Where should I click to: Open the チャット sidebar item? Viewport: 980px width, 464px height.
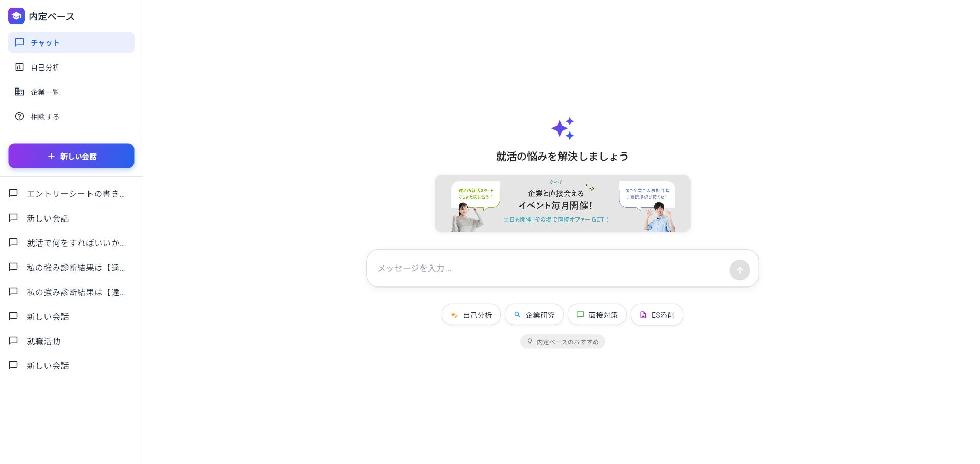[x=71, y=42]
